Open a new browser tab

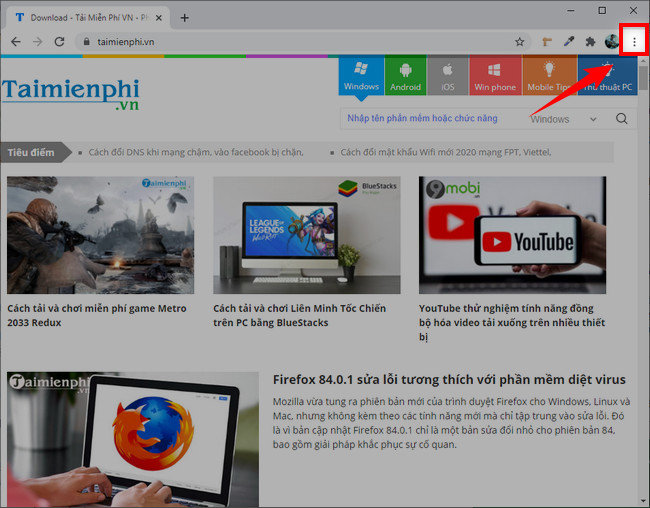pos(184,18)
